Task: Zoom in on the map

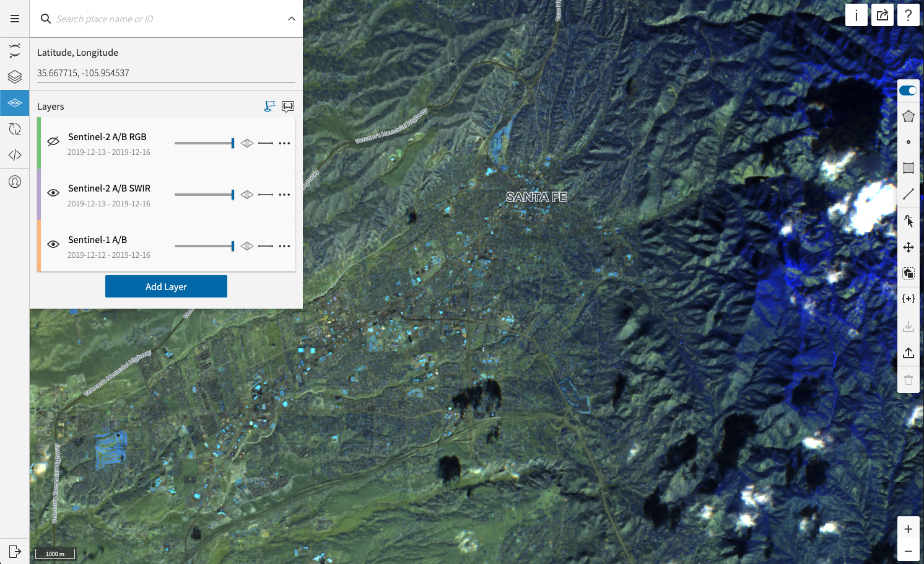Action: pos(909,529)
